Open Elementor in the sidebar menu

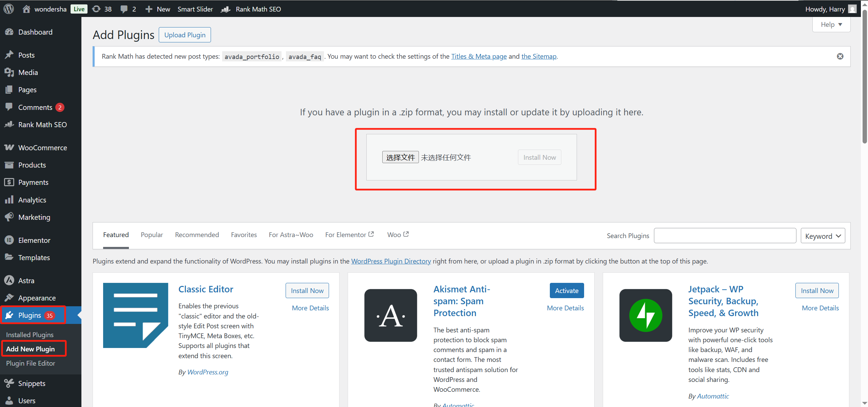pos(34,240)
